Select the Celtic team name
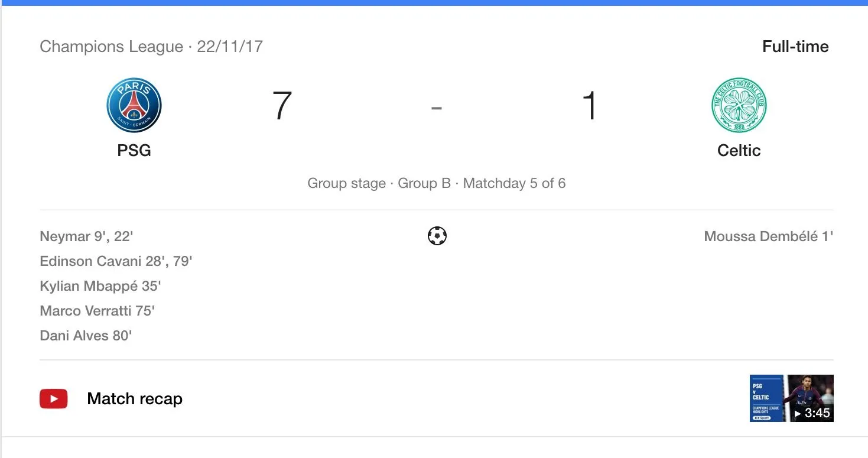 click(x=739, y=150)
